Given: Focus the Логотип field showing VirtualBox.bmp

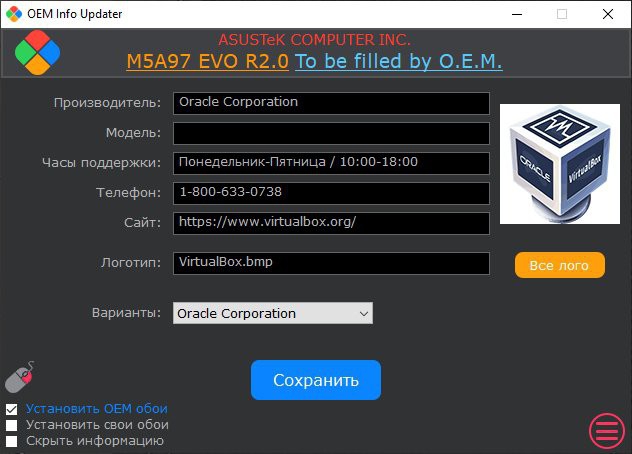Looking at the screenshot, I should [331, 263].
